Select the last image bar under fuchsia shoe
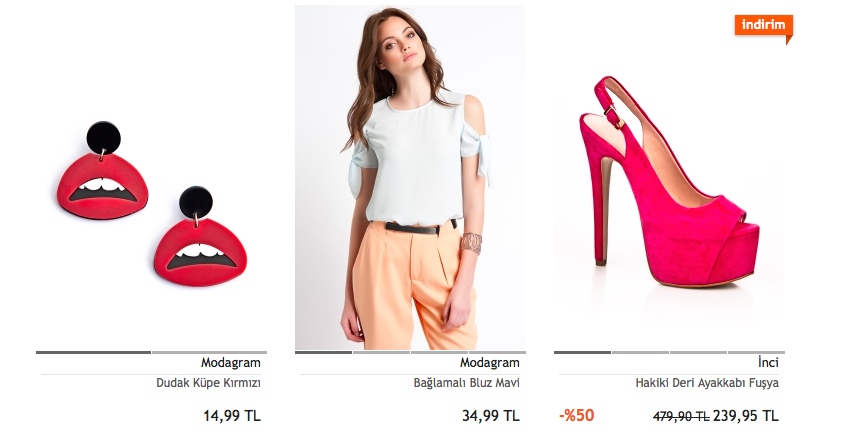848x444 pixels. click(x=757, y=352)
